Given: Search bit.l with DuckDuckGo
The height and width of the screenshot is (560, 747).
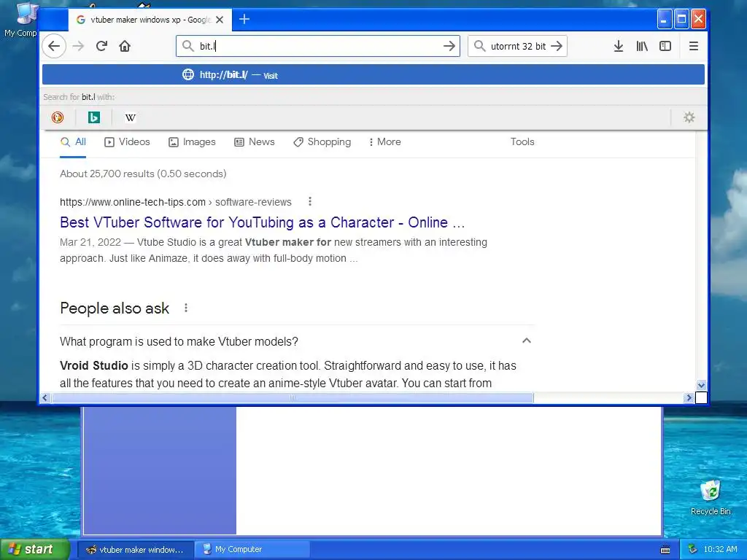Looking at the screenshot, I should click(58, 117).
